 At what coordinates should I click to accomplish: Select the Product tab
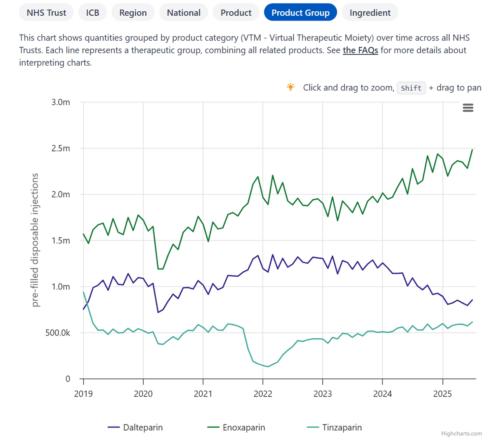pyautogui.click(x=236, y=12)
